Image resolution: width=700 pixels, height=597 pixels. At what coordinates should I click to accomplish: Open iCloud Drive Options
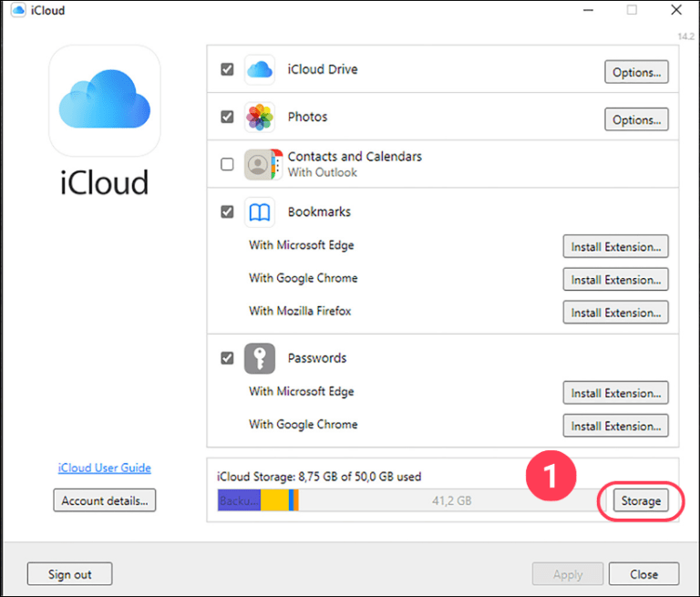[636, 72]
